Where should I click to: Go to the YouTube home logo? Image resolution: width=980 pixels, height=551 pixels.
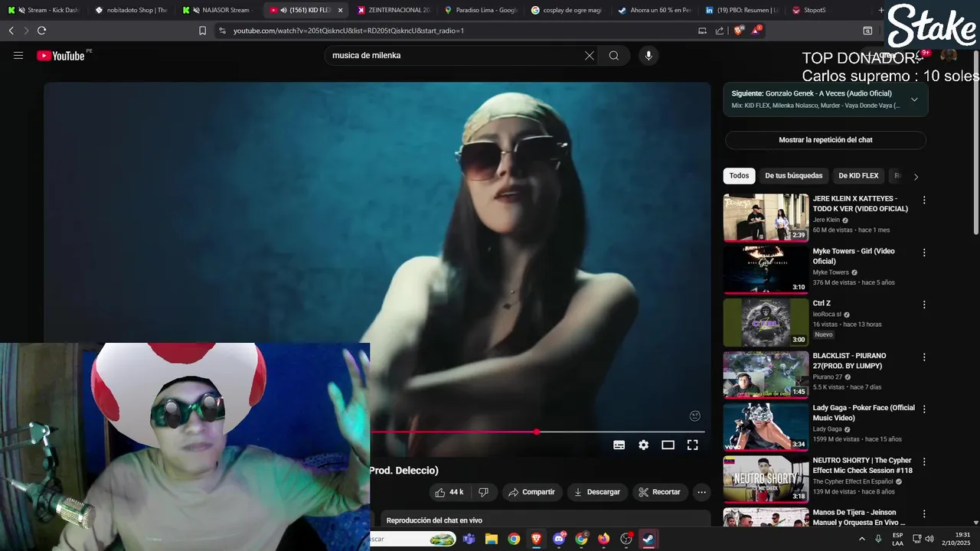[x=60, y=56]
